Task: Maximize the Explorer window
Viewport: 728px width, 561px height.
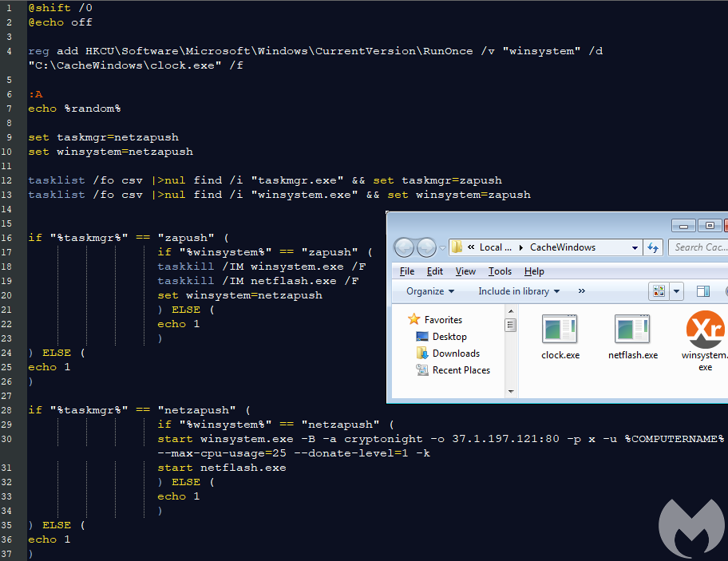Action: (x=710, y=226)
